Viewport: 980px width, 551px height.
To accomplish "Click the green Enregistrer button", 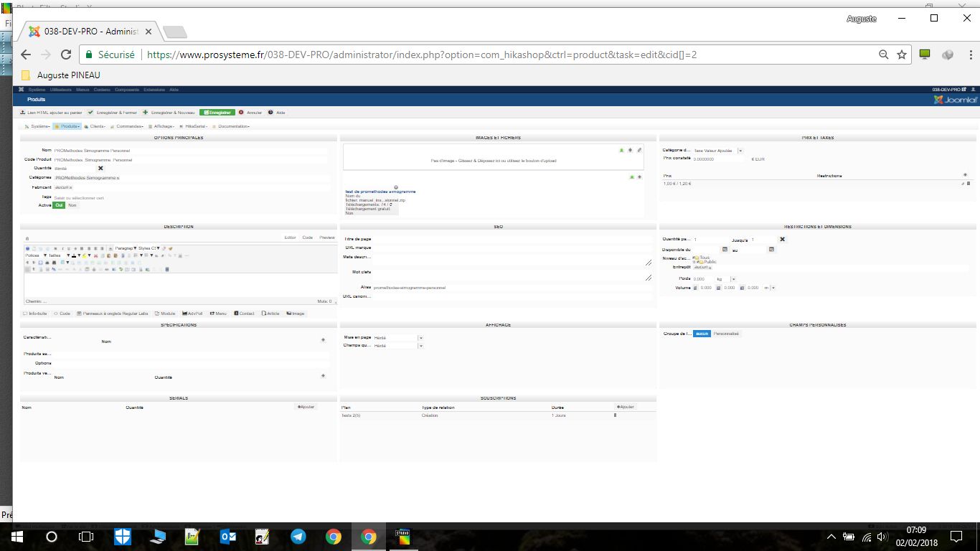I will click(x=217, y=113).
